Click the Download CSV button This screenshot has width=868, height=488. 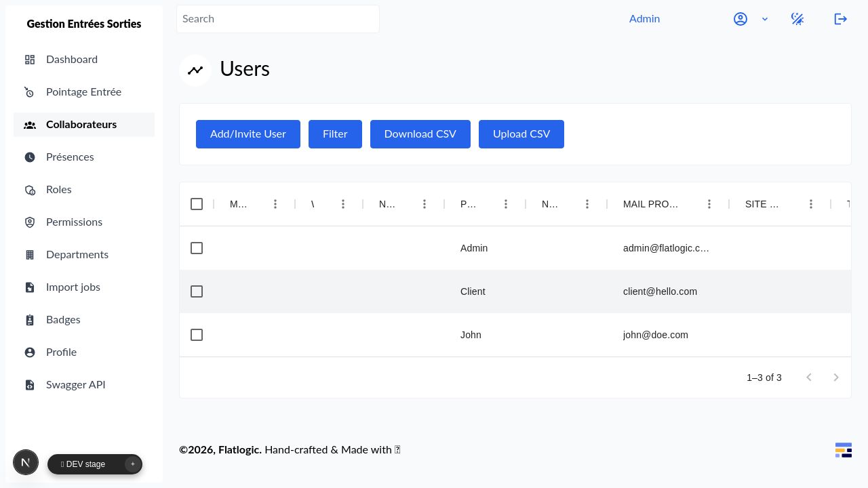coord(420,134)
